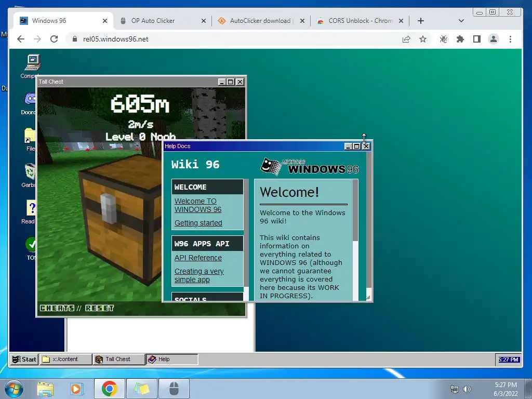Open the Files folder shortcut icon

(30, 136)
